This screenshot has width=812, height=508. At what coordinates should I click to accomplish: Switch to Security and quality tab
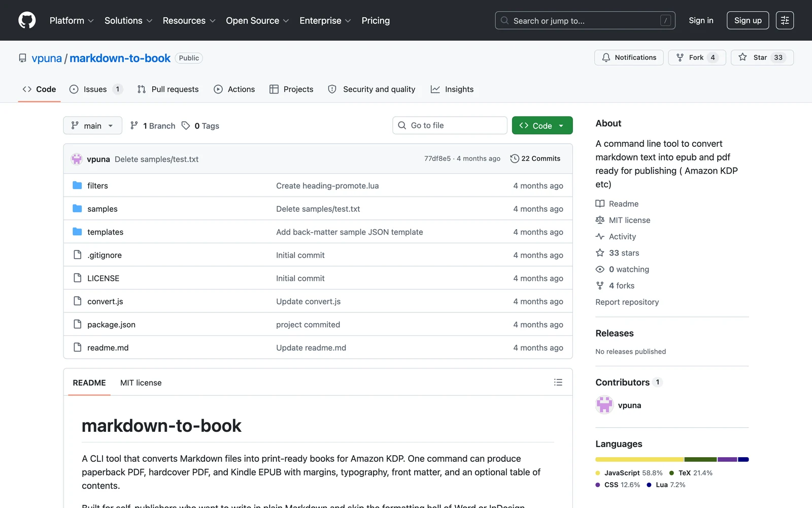[371, 89]
